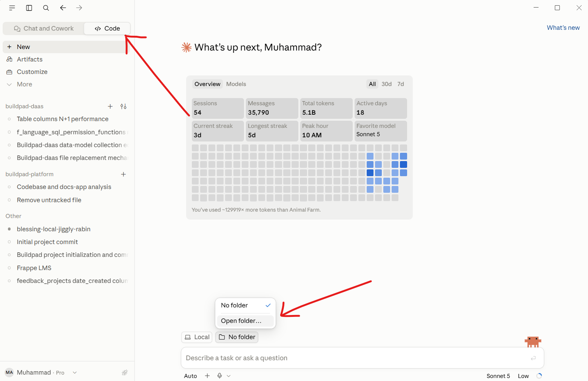Switch to the Chat and Cowork tab
The image size is (588, 381).
pyautogui.click(x=44, y=28)
